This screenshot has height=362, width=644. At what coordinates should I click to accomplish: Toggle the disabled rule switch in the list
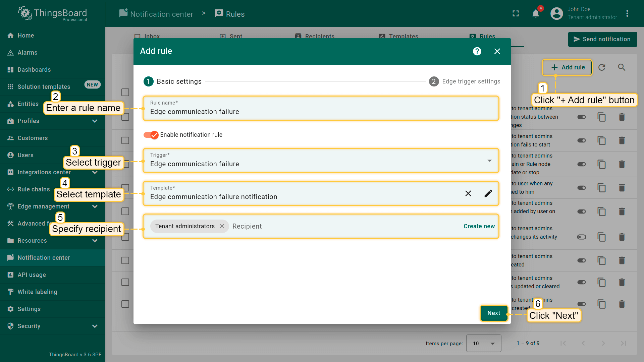[581, 237]
